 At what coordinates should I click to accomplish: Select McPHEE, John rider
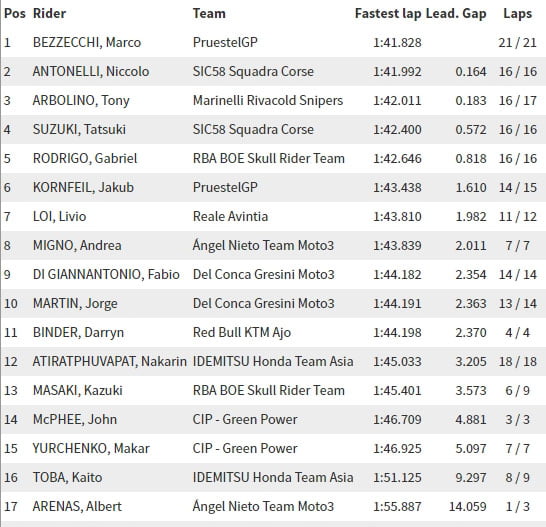point(75,419)
